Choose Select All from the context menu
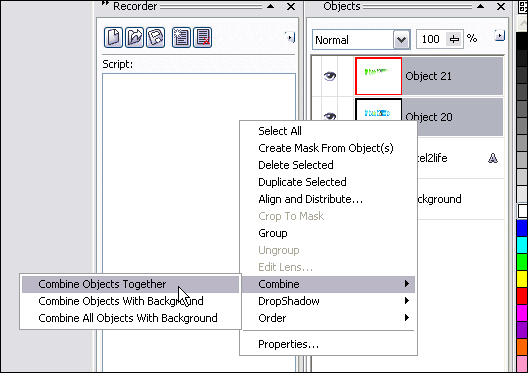 pos(328,131)
